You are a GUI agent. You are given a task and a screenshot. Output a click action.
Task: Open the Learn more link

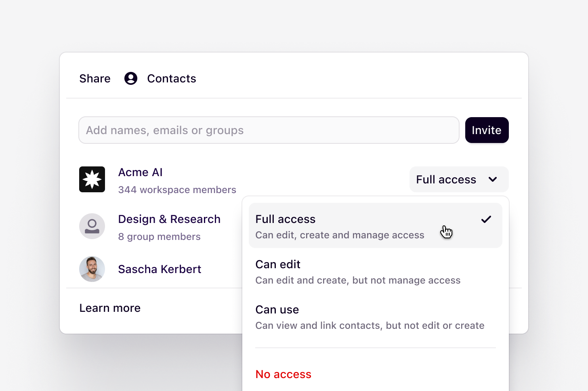click(110, 308)
